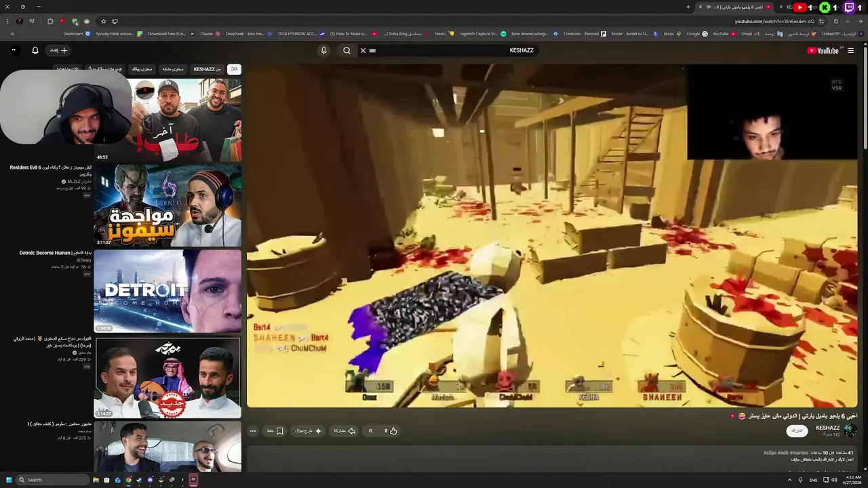Open the Detroit Become Human thumbnail
This screenshot has width=868, height=488.
pos(167,291)
